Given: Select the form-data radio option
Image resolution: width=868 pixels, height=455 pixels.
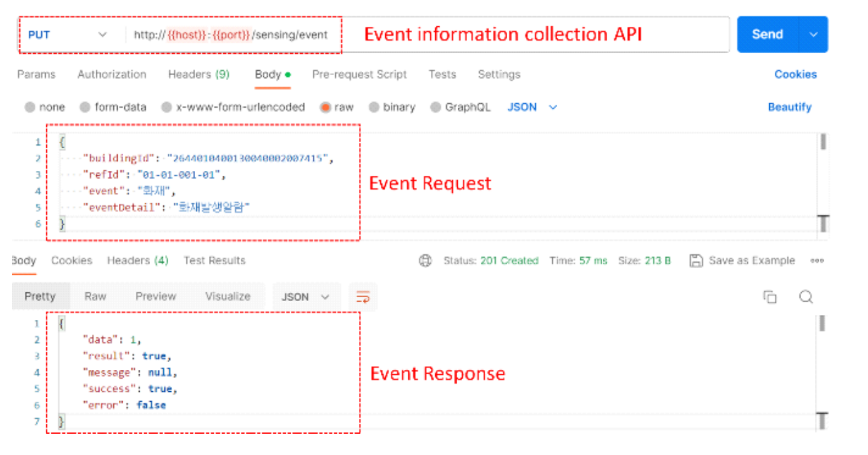Looking at the screenshot, I should [x=85, y=108].
